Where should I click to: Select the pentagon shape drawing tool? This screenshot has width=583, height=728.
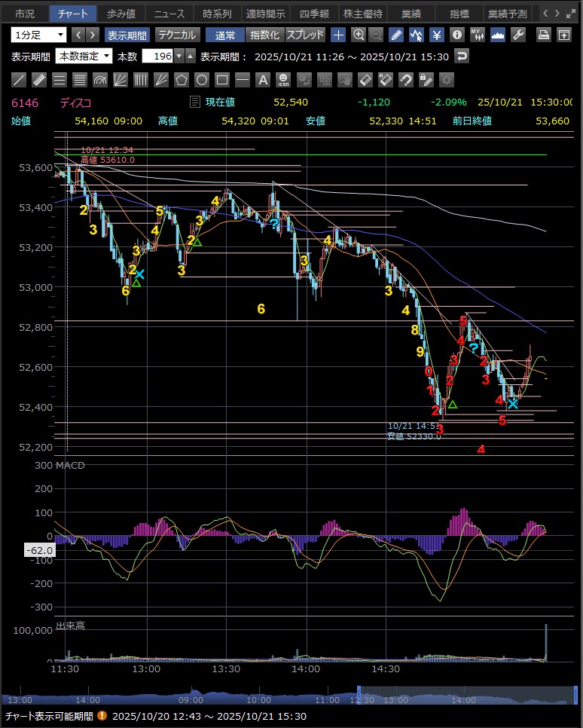tap(182, 80)
